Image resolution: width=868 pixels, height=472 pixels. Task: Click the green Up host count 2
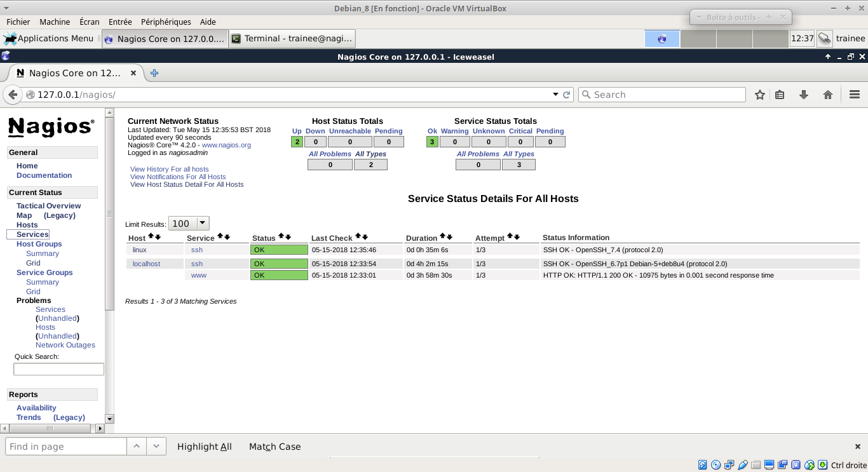297,142
